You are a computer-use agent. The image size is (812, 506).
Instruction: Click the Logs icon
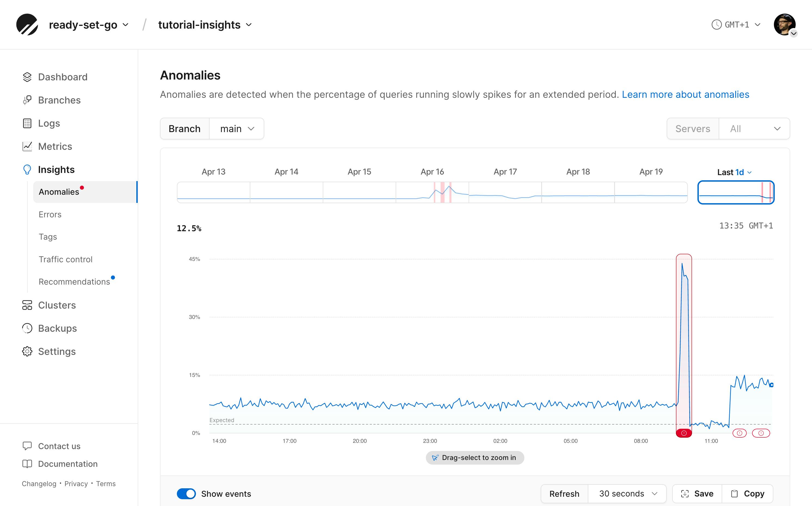27,123
